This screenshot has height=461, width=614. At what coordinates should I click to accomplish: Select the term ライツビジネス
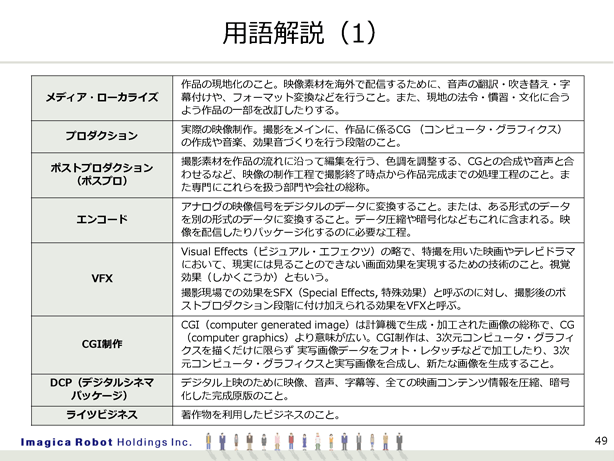coord(102,415)
